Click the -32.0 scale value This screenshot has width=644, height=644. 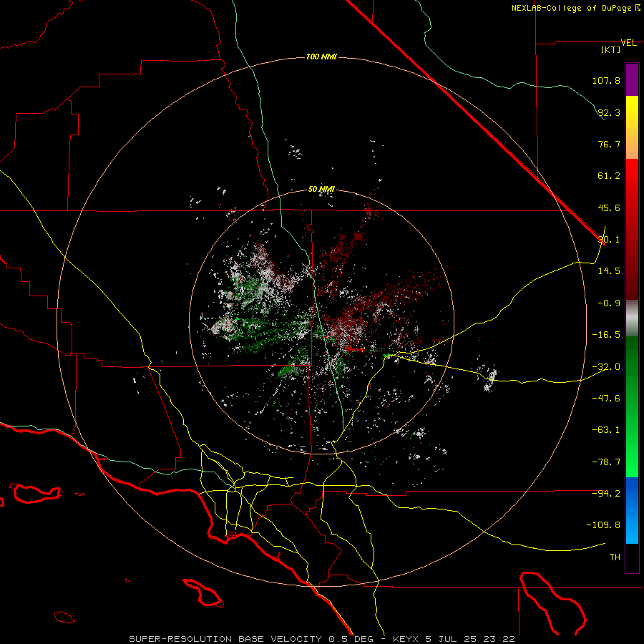(606, 367)
